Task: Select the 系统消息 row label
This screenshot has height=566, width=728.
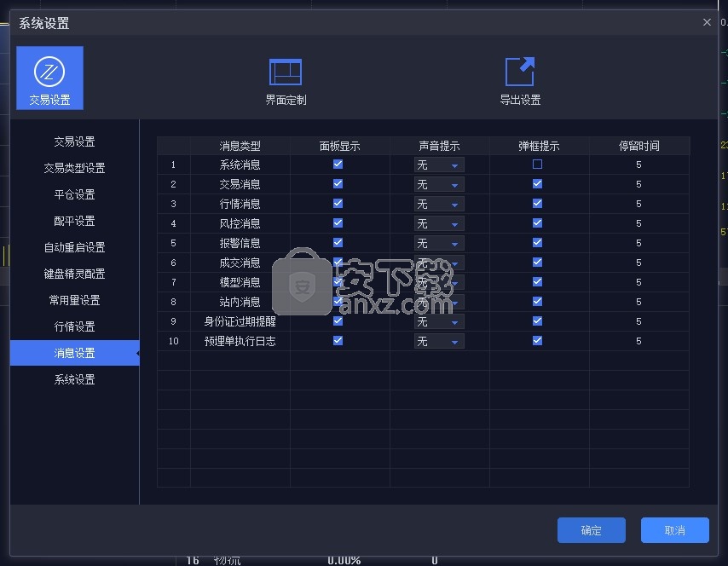Action: [x=240, y=165]
